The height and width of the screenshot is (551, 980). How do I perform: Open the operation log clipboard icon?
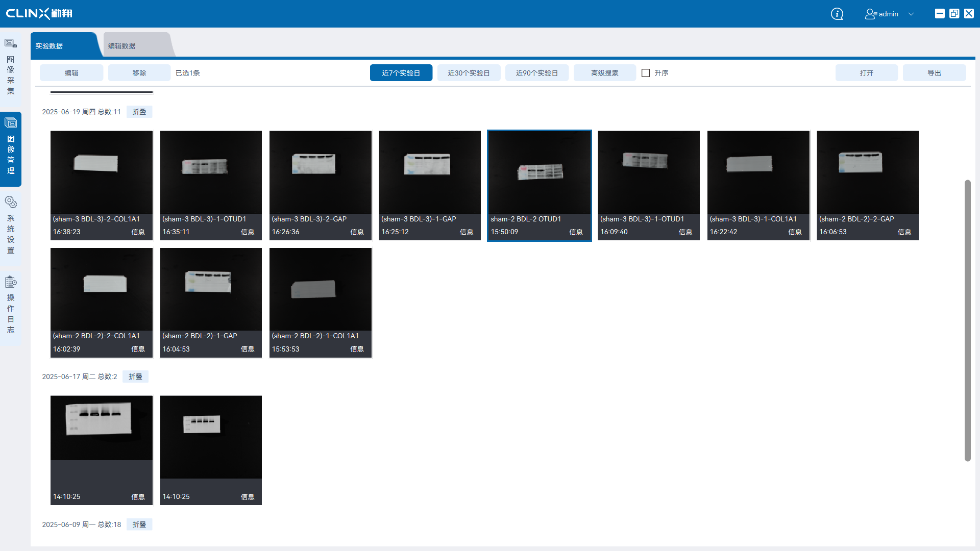click(x=11, y=282)
